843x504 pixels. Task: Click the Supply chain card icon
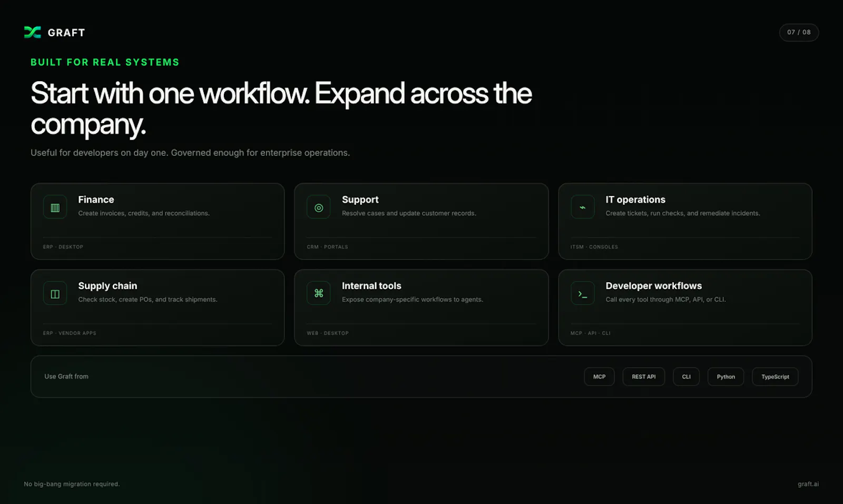(55, 294)
